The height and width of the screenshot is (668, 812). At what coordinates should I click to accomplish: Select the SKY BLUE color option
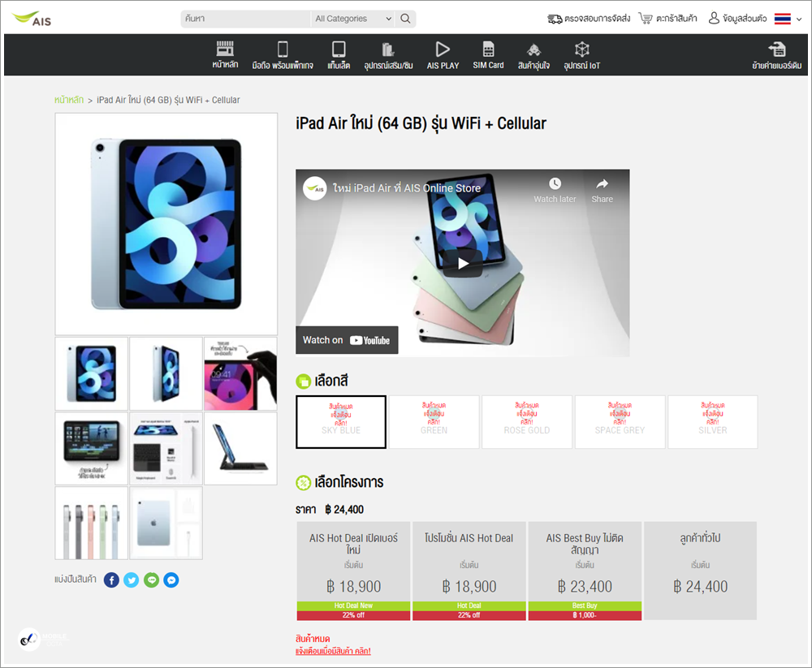pyautogui.click(x=341, y=422)
